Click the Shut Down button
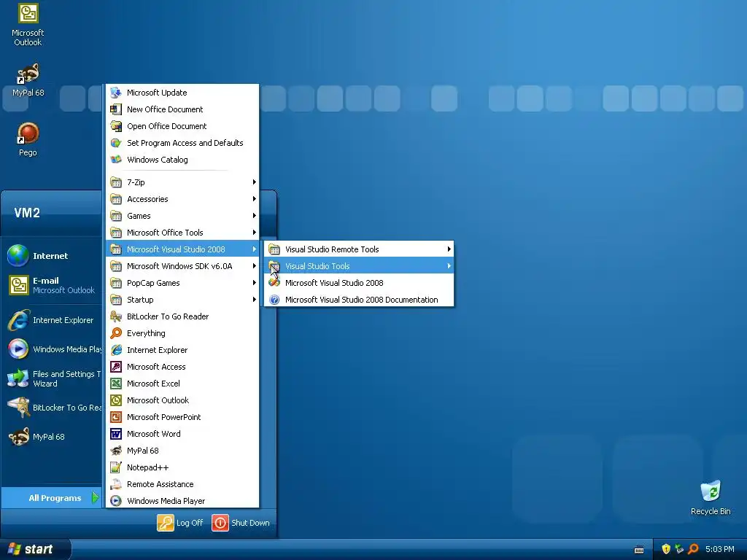 pos(241,522)
